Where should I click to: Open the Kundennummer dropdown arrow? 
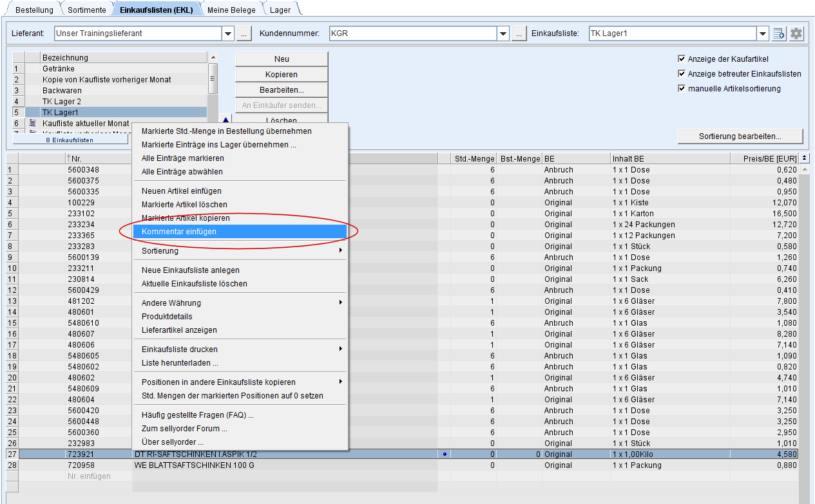pyautogui.click(x=503, y=33)
